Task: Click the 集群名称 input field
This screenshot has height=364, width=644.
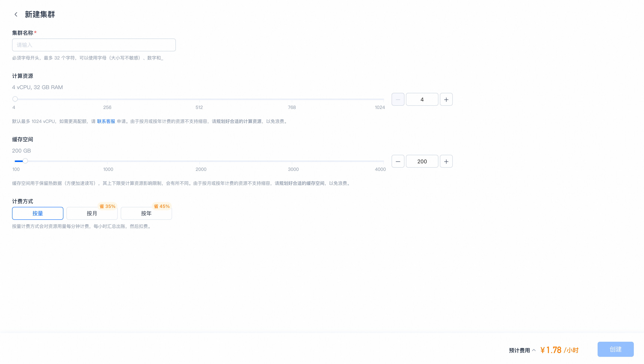Action: point(94,45)
